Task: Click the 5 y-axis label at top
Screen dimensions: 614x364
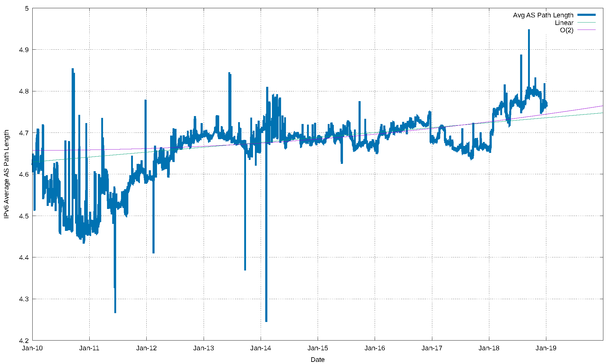Action: pos(27,8)
